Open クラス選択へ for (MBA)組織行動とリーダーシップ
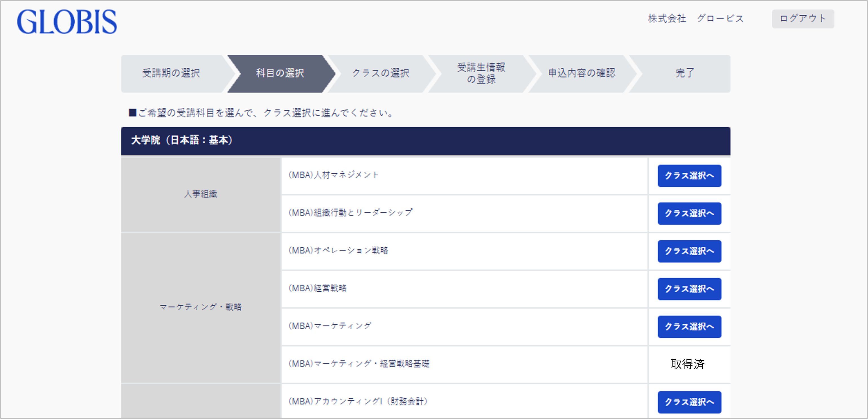 [x=689, y=213]
